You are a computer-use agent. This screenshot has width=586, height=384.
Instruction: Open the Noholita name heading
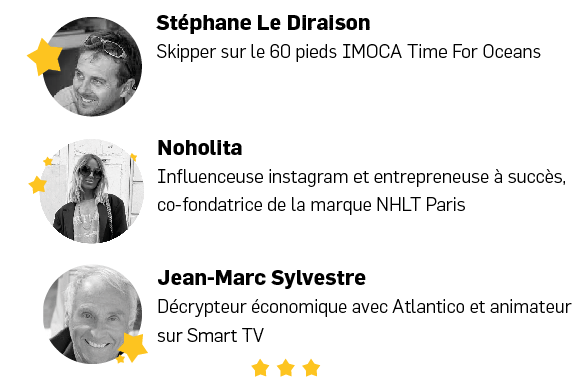200,148
